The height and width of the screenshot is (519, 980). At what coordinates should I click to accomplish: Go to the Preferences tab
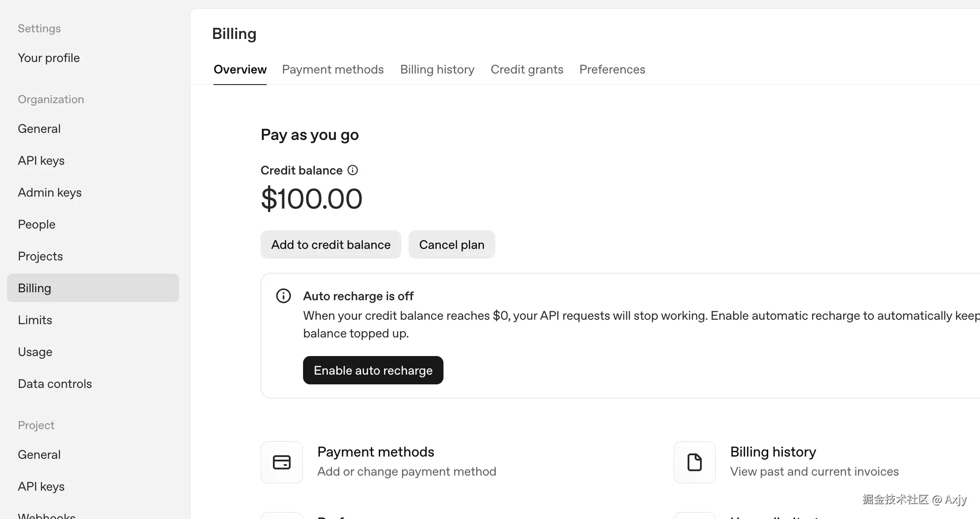612,70
